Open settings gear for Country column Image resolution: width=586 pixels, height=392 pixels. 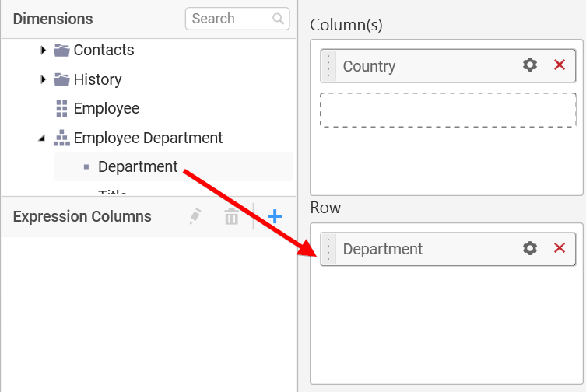click(530, 65)
